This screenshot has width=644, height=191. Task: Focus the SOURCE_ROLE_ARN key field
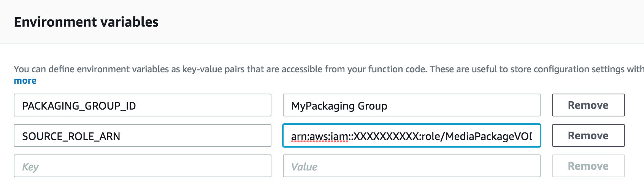coord(143,135)
